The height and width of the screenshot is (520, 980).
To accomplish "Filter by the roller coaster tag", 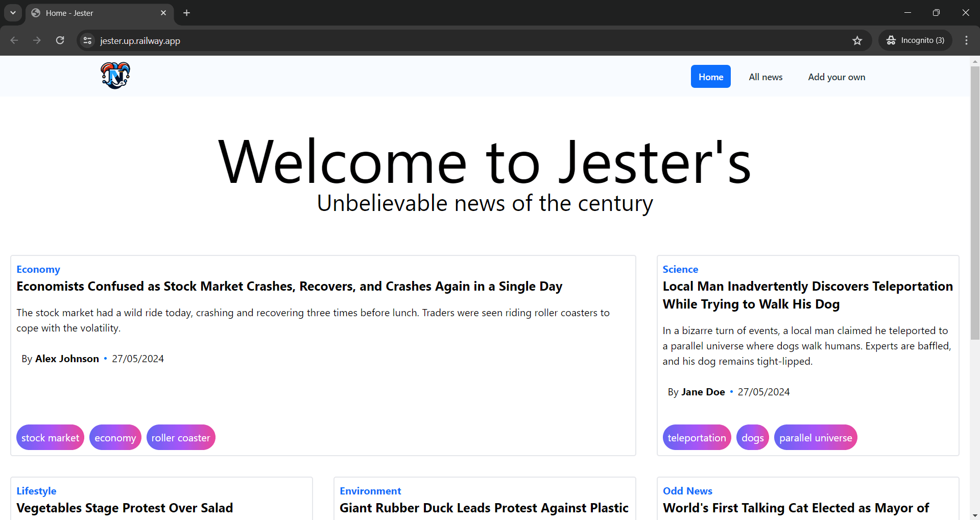I will [x=180, y=438].
